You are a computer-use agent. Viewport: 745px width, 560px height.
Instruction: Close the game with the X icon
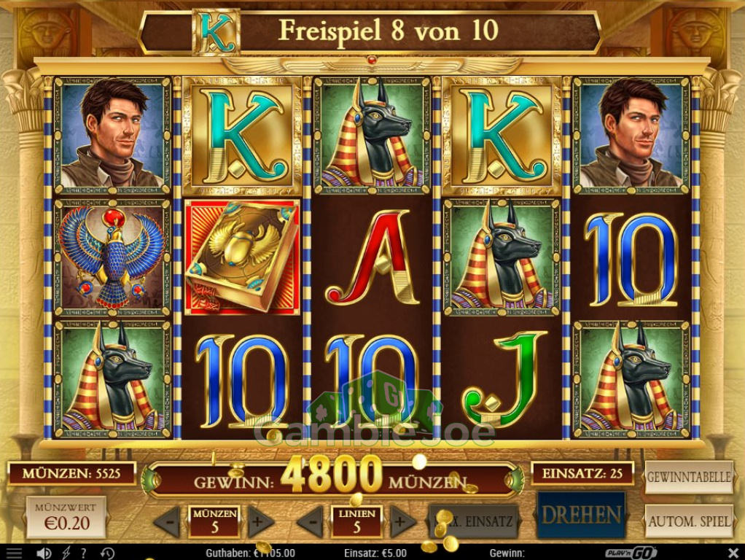coord(733,553)
